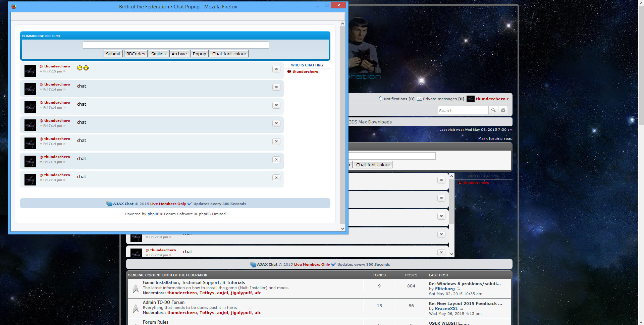Open moderator Tethys under Game Installation
The height and width of the screenshot is (325, 644).
click(x=207, y=293)
